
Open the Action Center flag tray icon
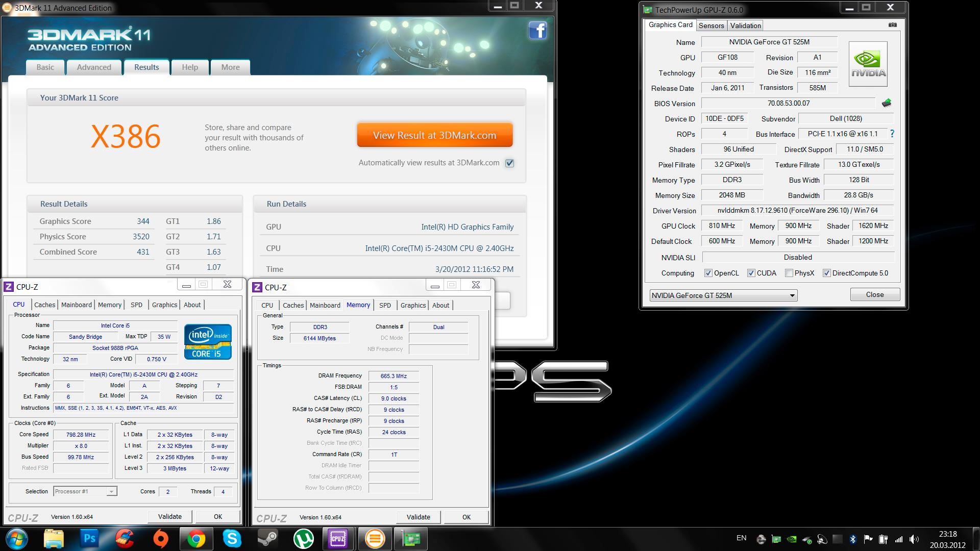click(x=868, y=539)
